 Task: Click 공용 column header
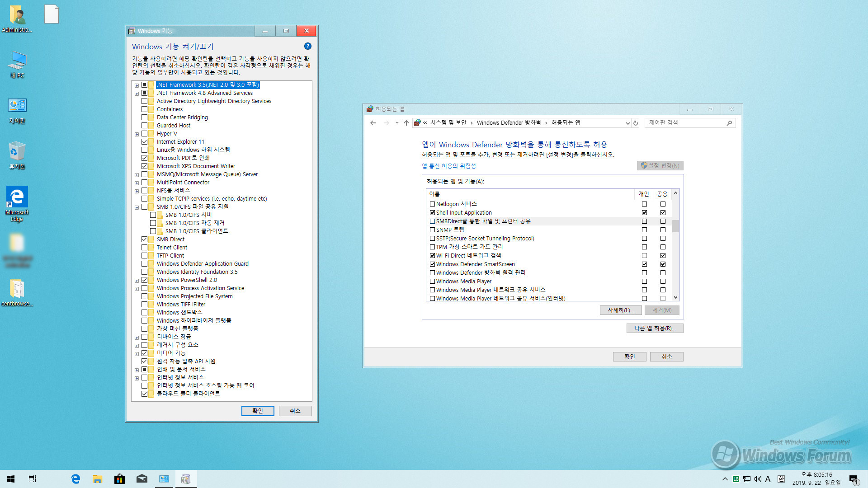662,194
